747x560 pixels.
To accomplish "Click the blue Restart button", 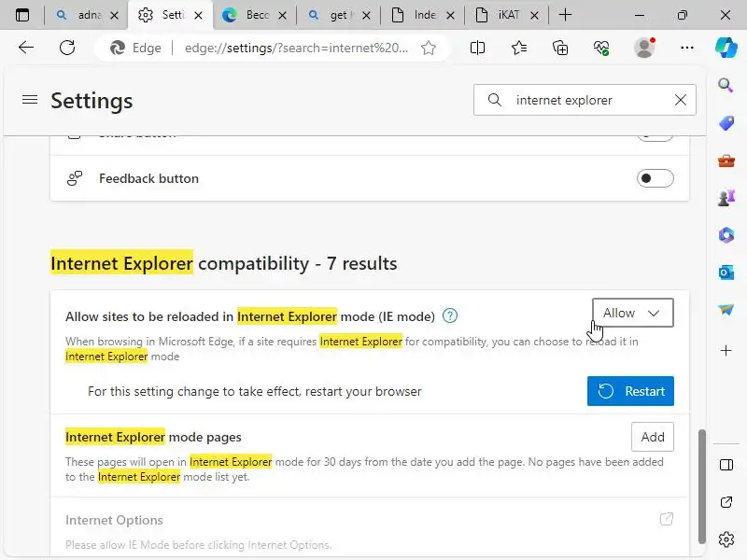I will coord(630,391).
